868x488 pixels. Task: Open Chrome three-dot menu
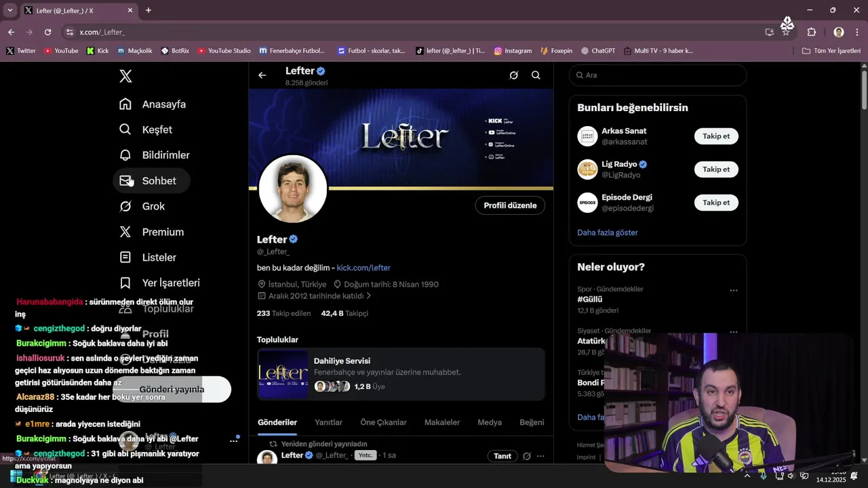(x=857, y=32)
